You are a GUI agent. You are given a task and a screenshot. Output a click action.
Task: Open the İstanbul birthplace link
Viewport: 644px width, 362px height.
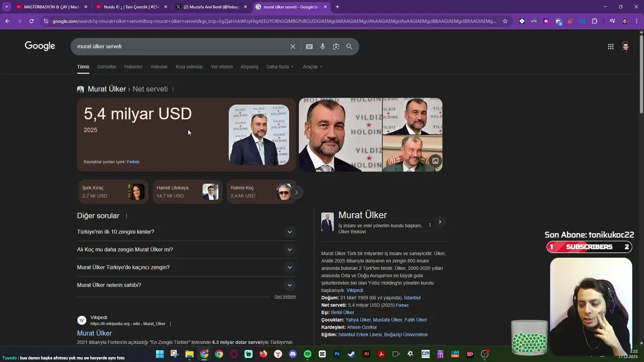click(412, 298)
